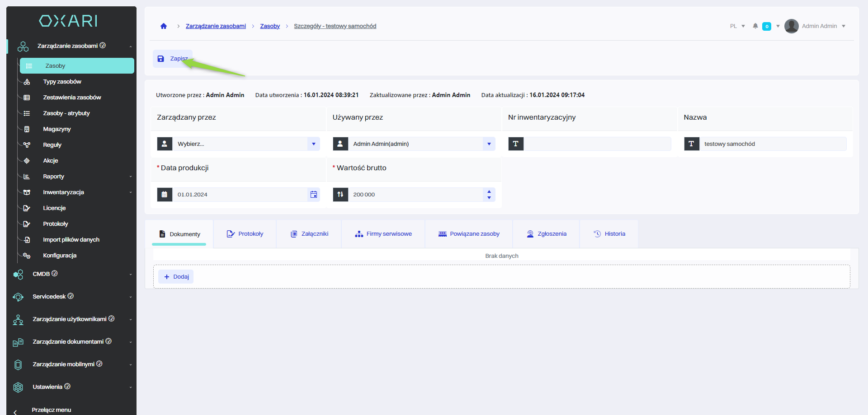Click the notification bell icon
Screen dimensions: 868x415
pos(755,26)
